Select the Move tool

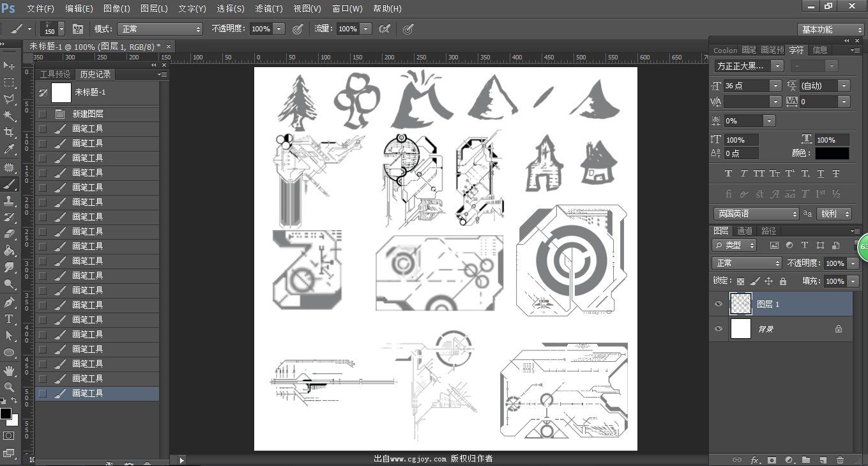(9, 66)
